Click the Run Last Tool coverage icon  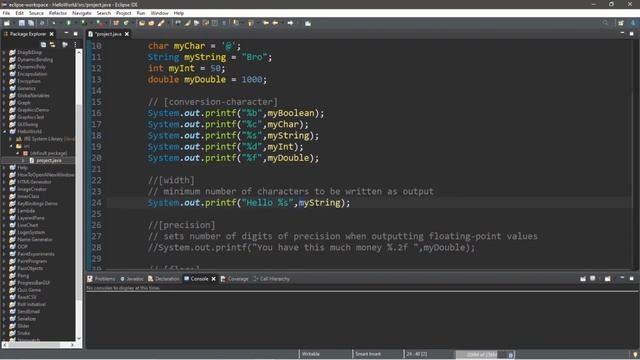tap(99, 23)
